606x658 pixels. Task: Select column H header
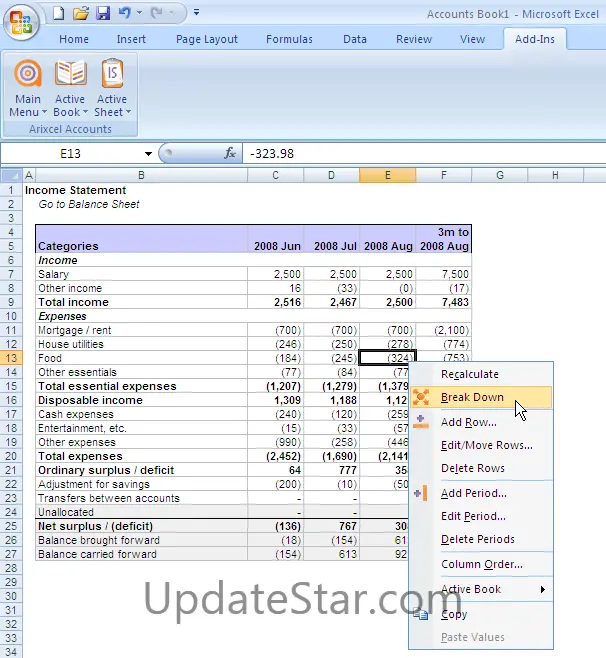555,175
